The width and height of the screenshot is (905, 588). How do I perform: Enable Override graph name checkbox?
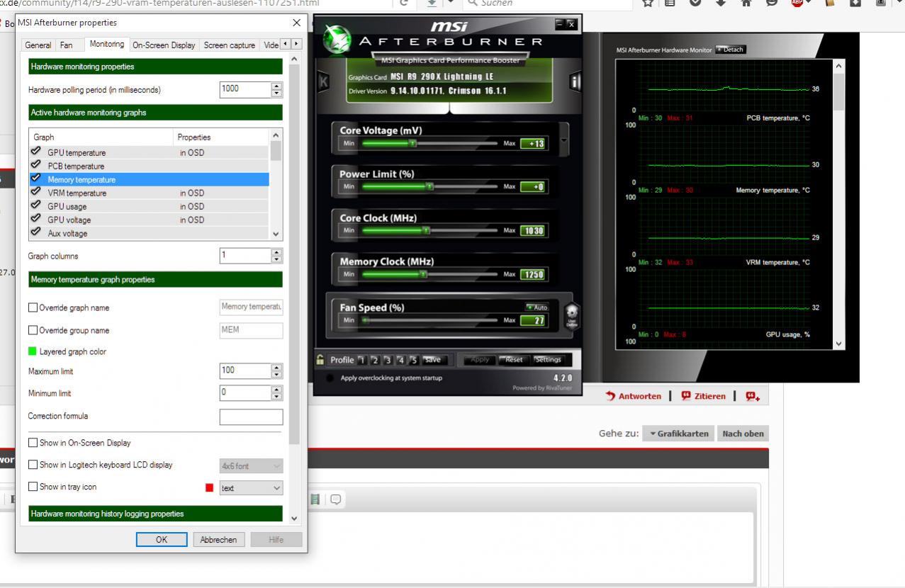click(33, 307)
